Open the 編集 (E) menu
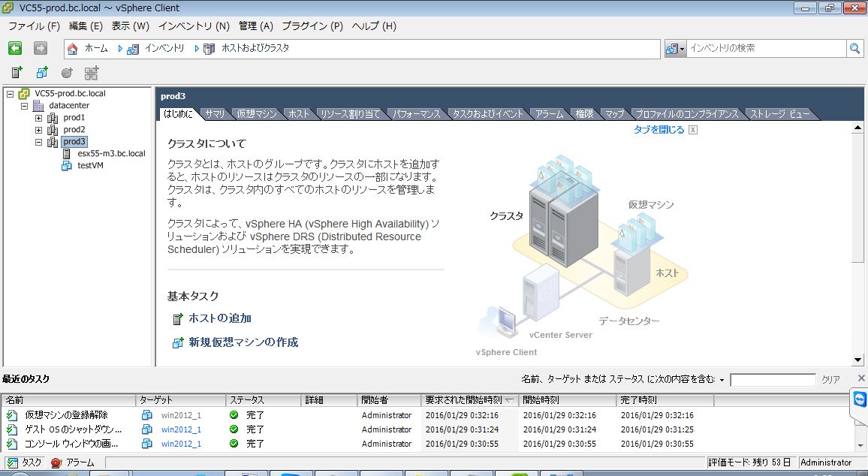Screen dimensions: 868x476 (86, 26)
